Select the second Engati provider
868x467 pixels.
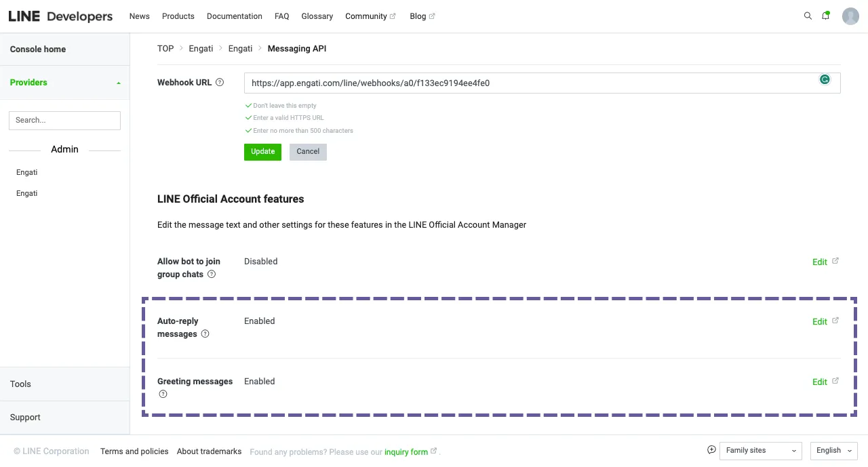click(27, 194)
